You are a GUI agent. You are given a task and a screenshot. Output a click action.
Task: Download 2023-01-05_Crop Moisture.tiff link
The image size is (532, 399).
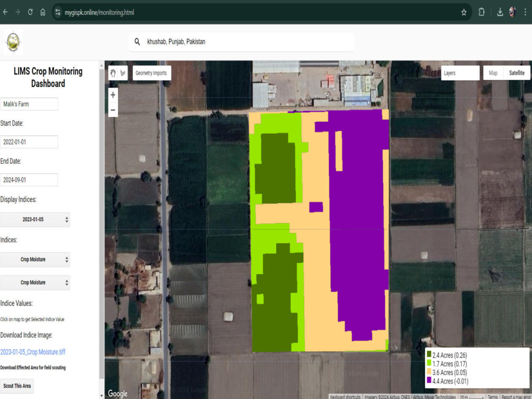(x=33, y=352)
